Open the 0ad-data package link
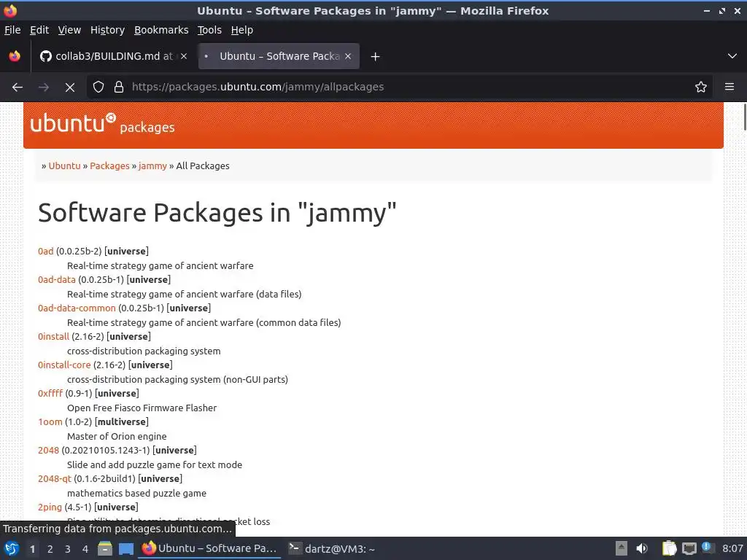Image resolution: width=747 pixels, height=560 pixels. coord(57,280)
